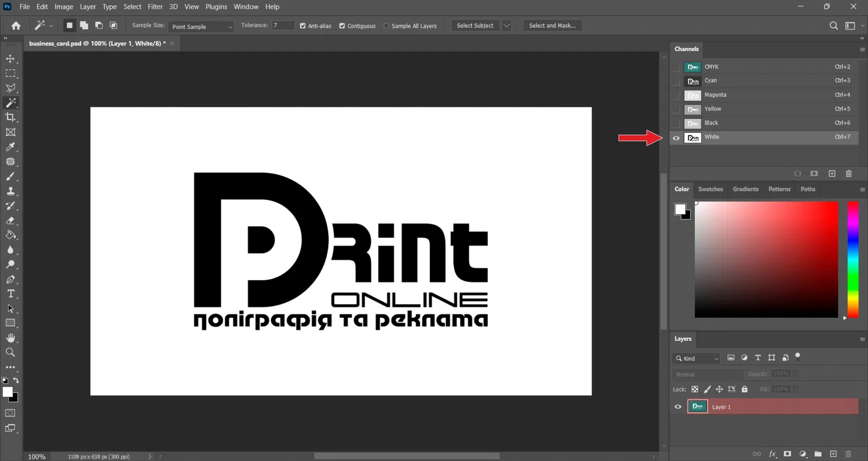The image size is (868, 461).
Task: Select the Eyedropper tool
Action: 10,147
